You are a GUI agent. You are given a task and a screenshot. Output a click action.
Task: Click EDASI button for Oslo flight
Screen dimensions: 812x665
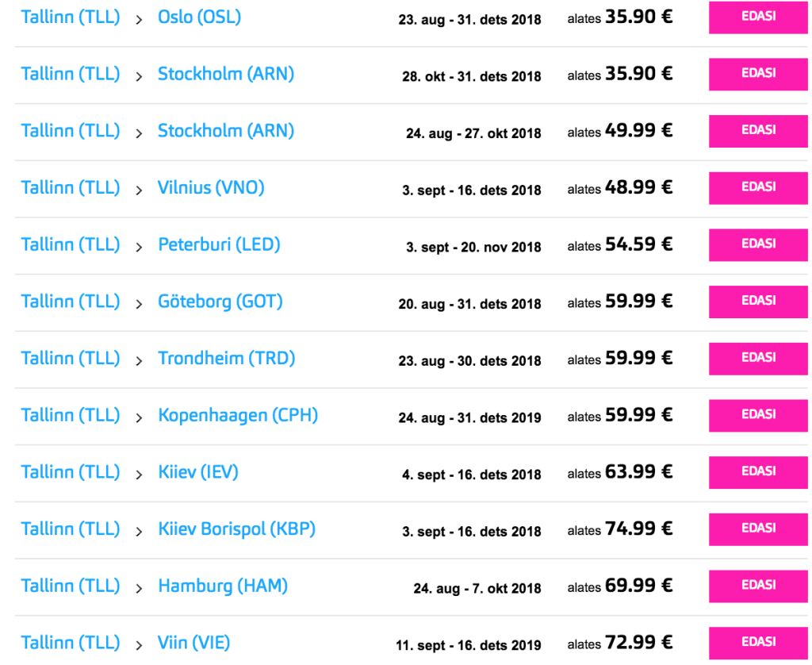point(757,17)
